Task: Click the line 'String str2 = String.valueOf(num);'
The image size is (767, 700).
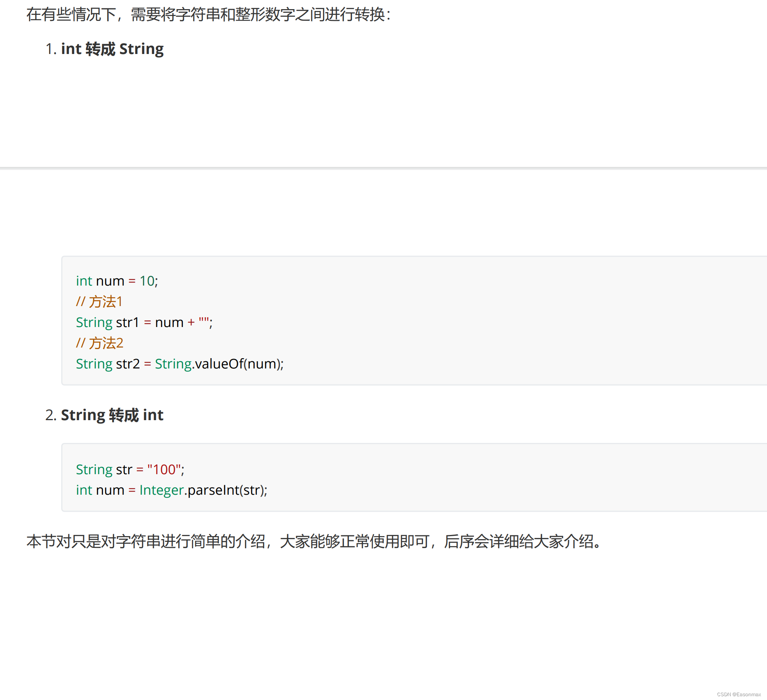Action: tap(179, 364)
